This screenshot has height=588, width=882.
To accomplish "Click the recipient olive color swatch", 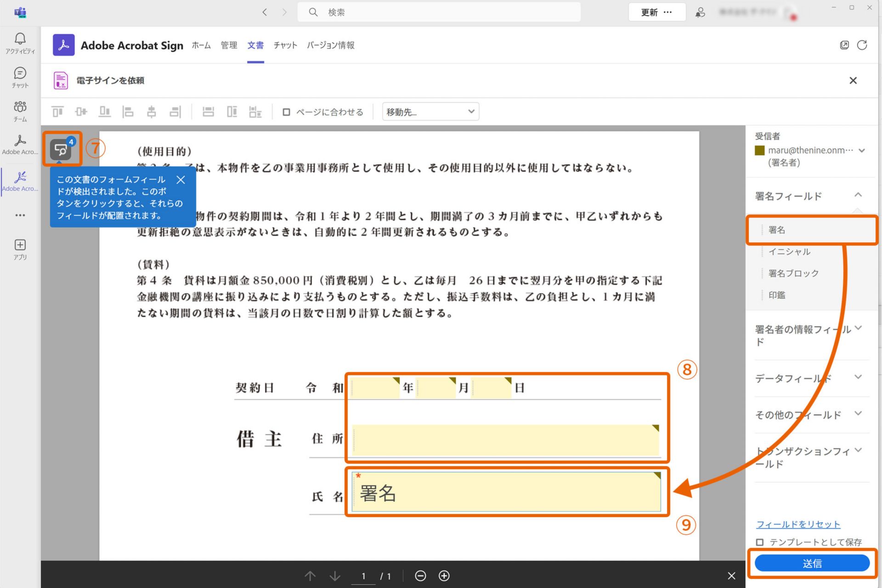I will point(760,150).
